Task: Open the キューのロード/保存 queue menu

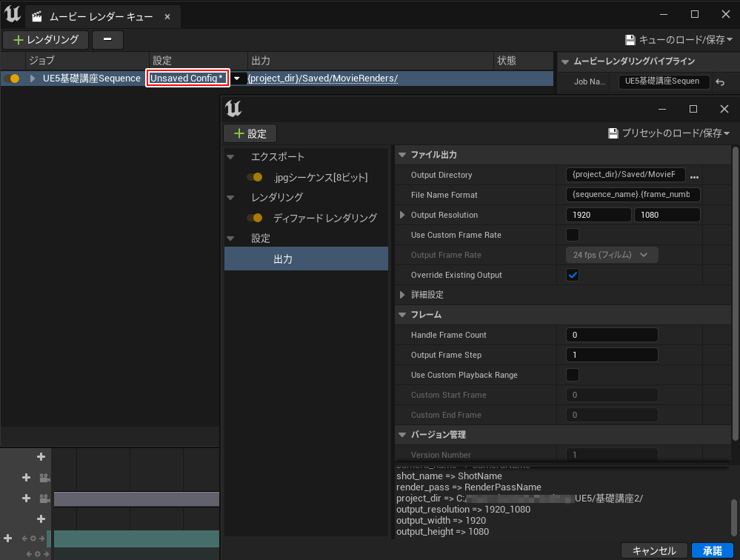Action: [679, 40]
